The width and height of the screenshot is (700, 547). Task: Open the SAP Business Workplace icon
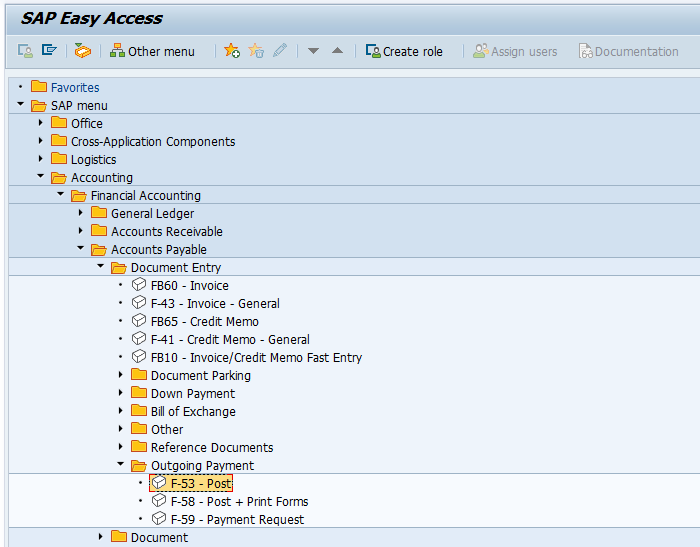pos(83,51)
